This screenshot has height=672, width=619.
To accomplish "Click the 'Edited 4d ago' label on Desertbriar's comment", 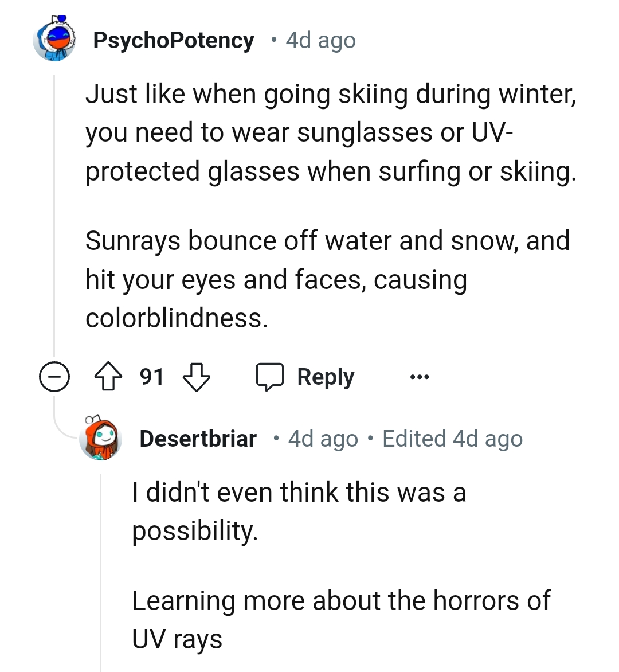I will [x=452, y=439].
